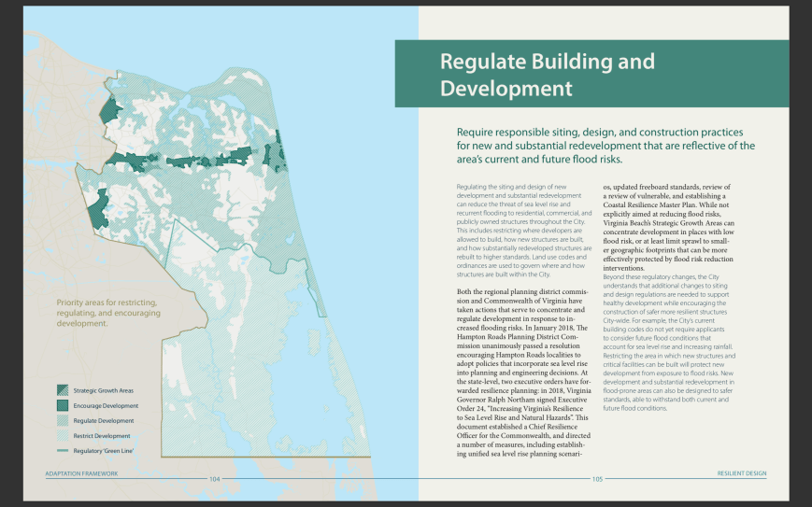Click the 'Strategic Growth Areas' legend label
The width and height of the screenshot is (812, 507).
point(104,390)
